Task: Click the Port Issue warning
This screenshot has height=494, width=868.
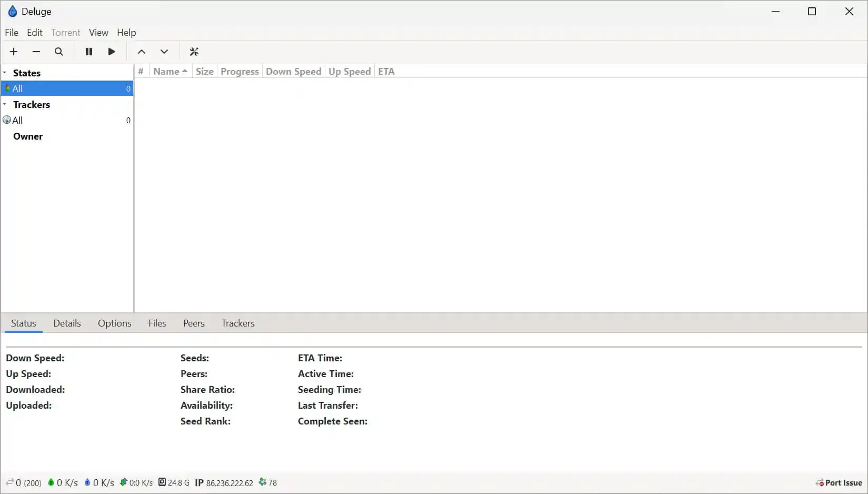Action: click(839, 482)
